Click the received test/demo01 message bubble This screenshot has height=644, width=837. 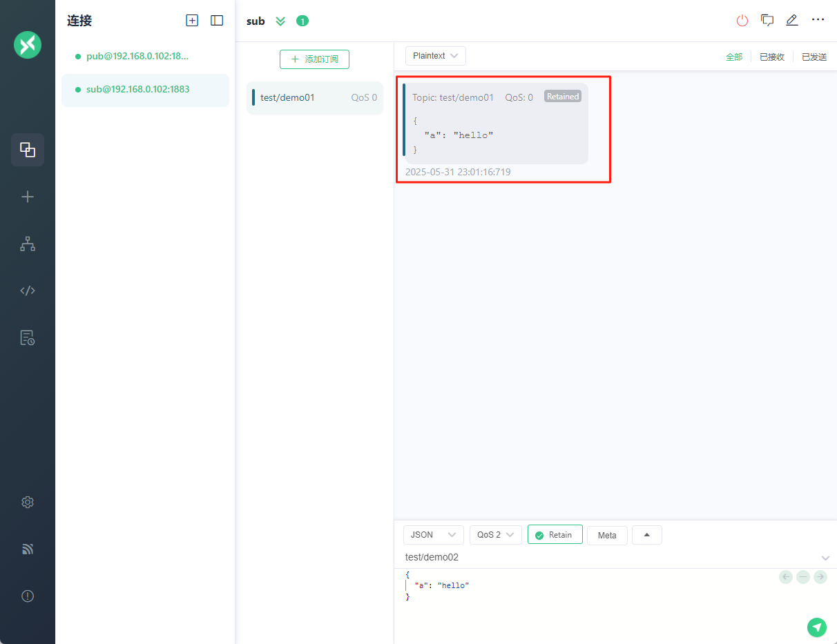tap(496, 124)
